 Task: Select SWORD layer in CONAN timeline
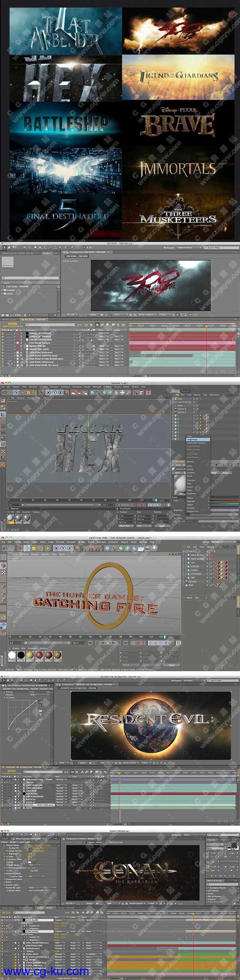pos(32,959)
